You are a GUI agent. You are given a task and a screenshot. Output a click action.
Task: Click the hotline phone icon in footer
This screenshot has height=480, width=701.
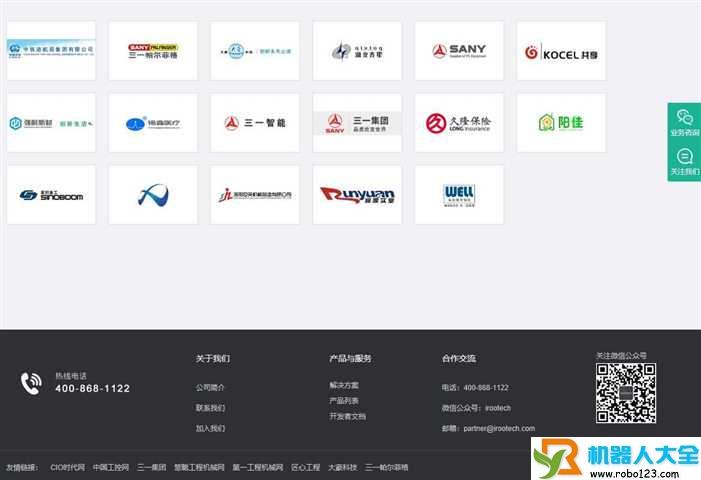tap(31, 383)
